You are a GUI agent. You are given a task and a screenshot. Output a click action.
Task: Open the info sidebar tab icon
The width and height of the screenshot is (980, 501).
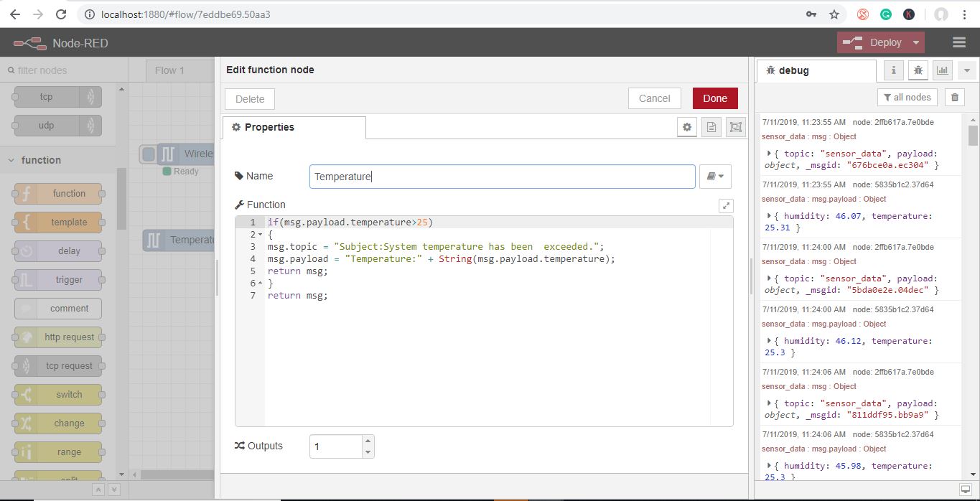[x=893, y=70]
